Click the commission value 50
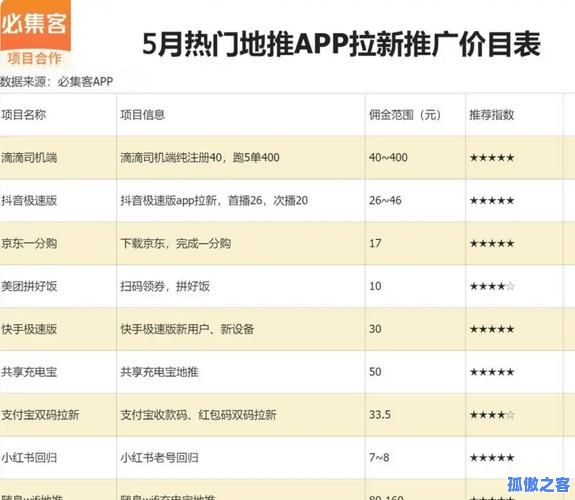575x500 pixels. click(x=375, y=372)
